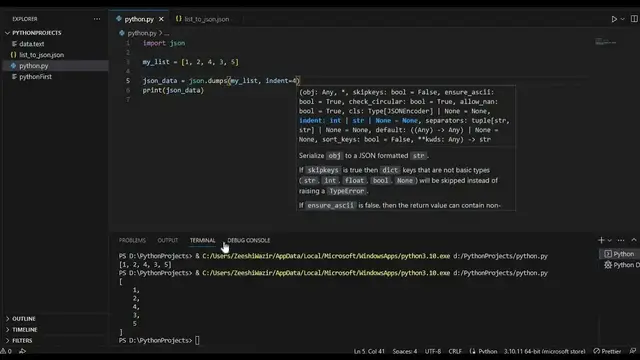Open the OUTPUT panel tab
This screenshot has width=640, height=360.
(168, 240)
